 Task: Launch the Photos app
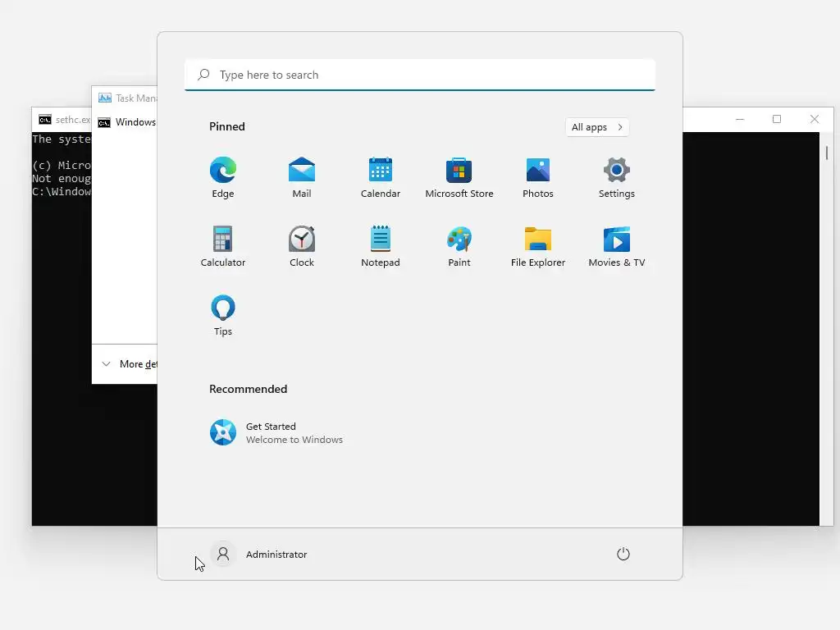(x=538, y=177)
